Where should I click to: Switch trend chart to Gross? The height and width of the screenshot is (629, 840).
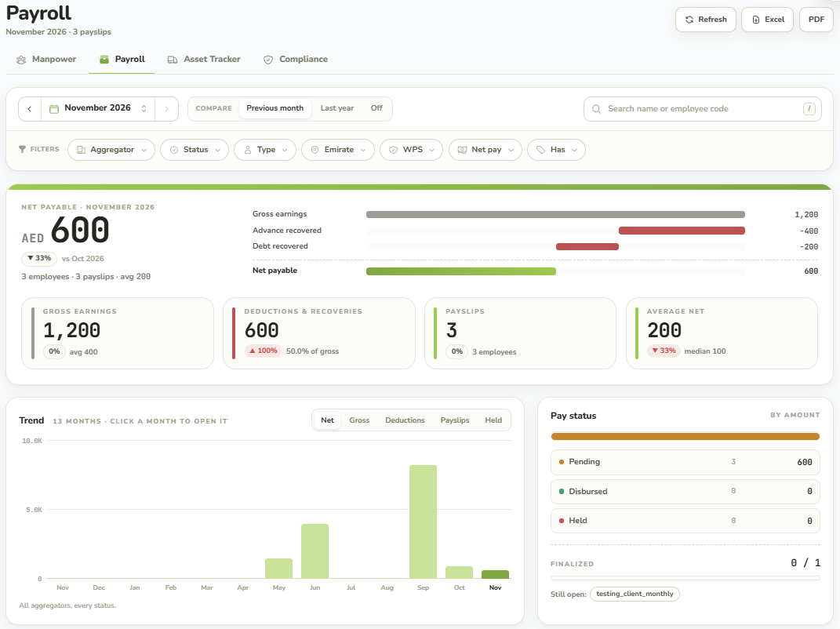359,420
